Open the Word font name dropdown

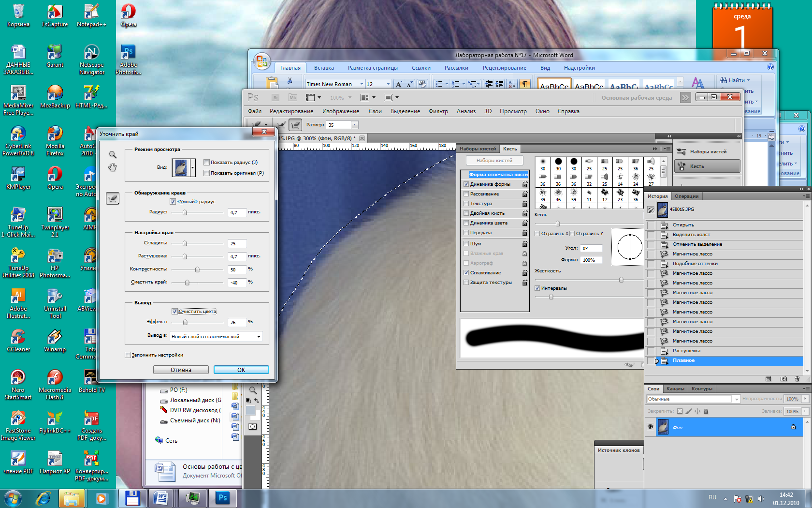(x=362, y=84)
